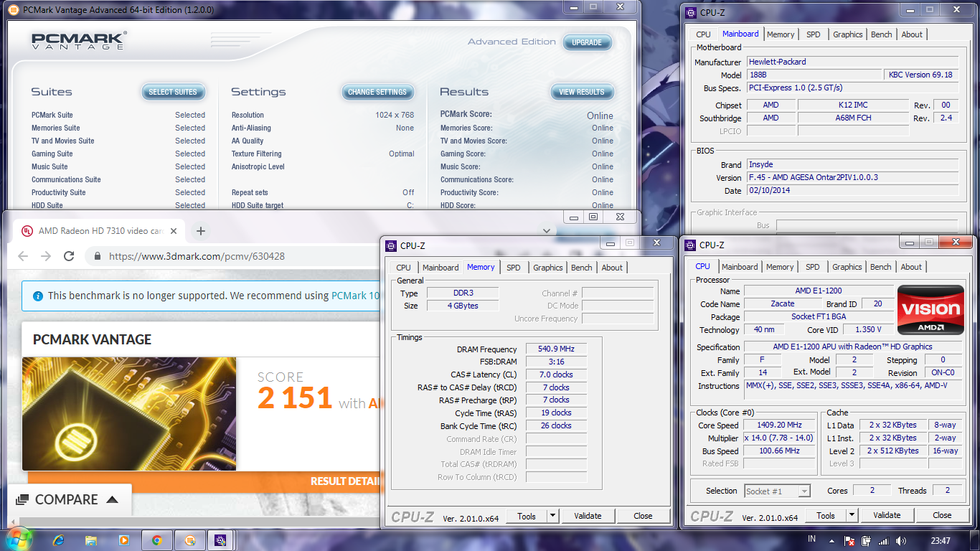Click the Core Speed value 1409.20 MHz

(779, 425)
